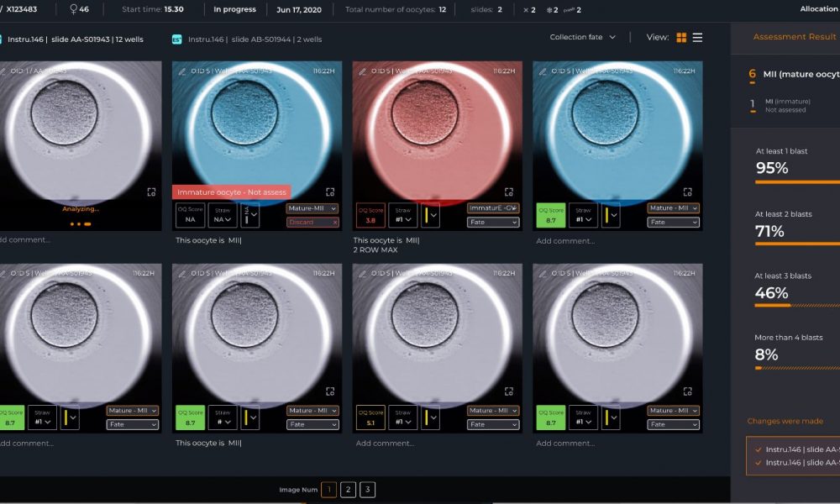Click Add comment field under 5.1 card
840x504 pixels.
[385, 444]
